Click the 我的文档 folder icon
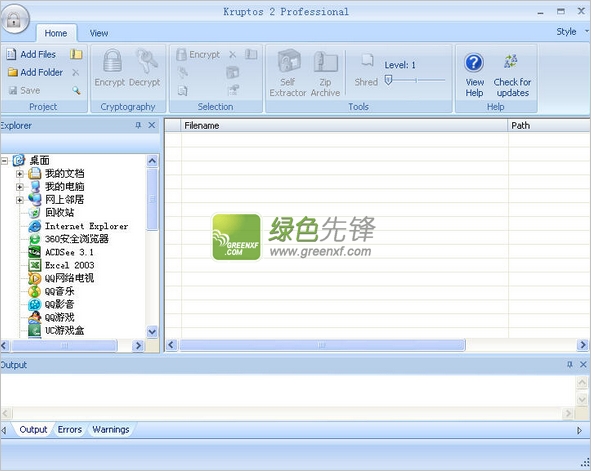The image size is (591, 471). click(35, 174)
